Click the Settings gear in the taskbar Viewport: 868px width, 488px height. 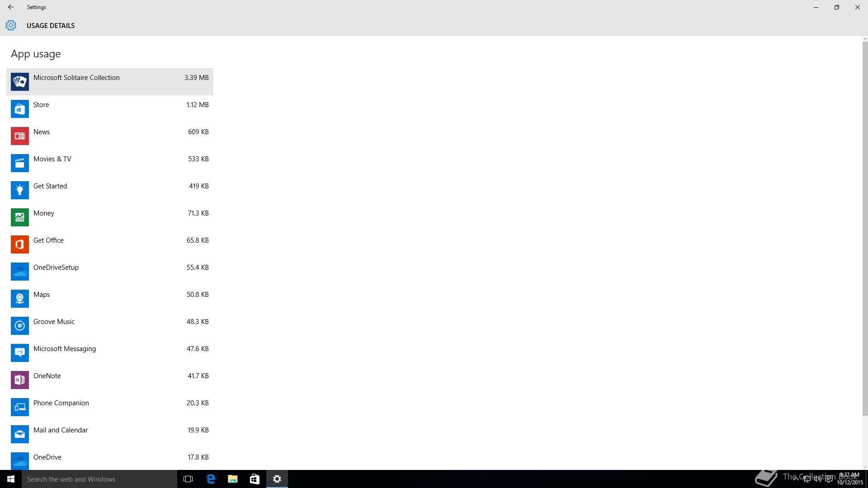coord(277,479)
